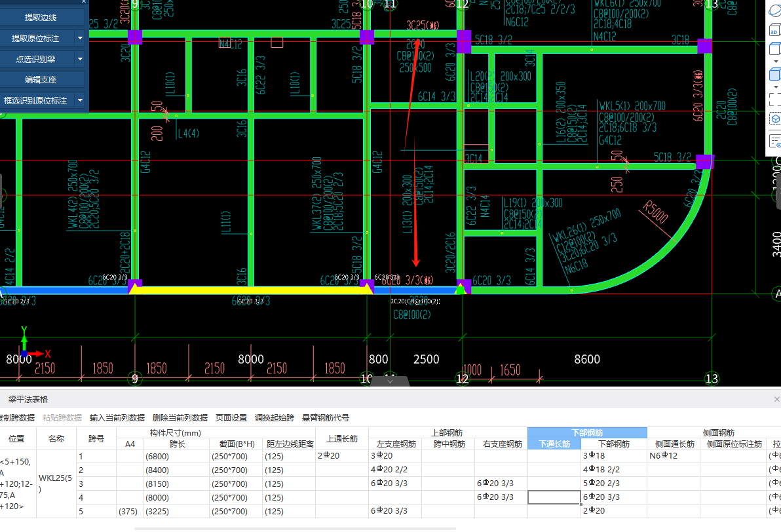Select the wireframe cube view icon

pyautogui.click(x=775, y=48)
